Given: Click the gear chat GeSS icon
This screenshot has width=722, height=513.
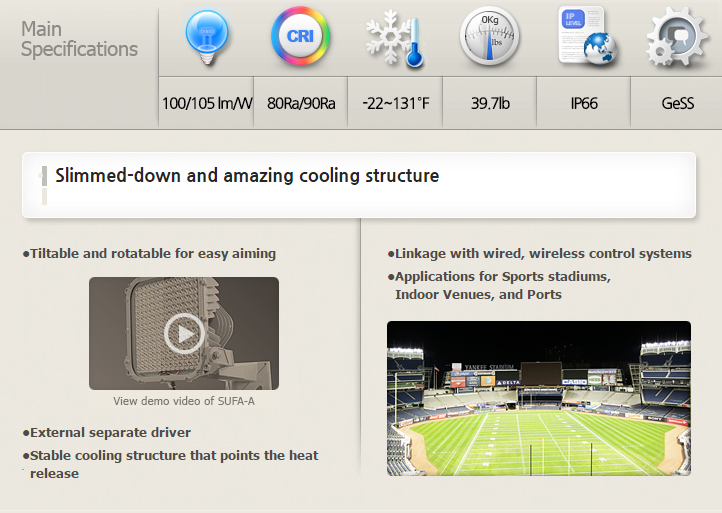Looking at the screenshot, I should [677, 36].
